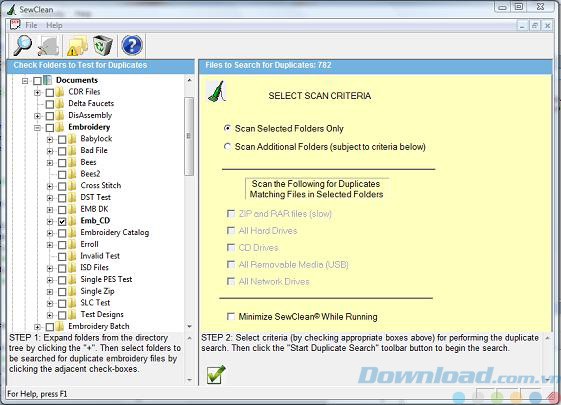This screenshot has height=405, width=561.
Task: Check the Documents folder checkbox
Action: (x=37, y=80)
